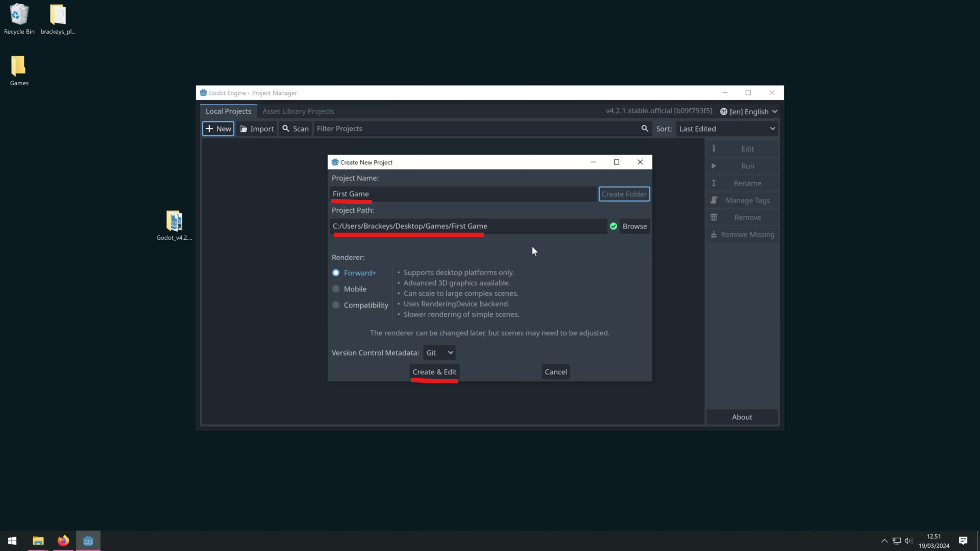
Task: Open Firefox from the taskbar
Action: (x=63, y=540)
